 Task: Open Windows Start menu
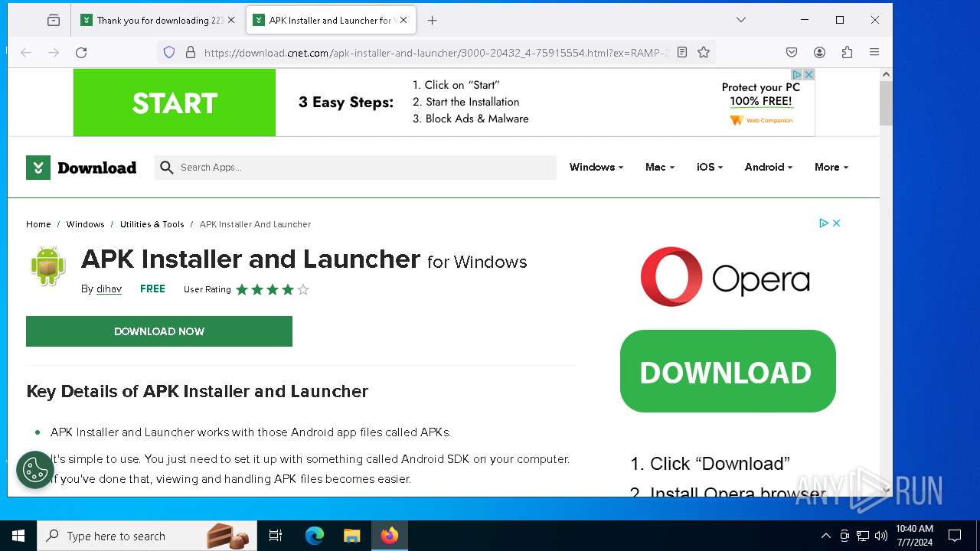coord(18,536)
